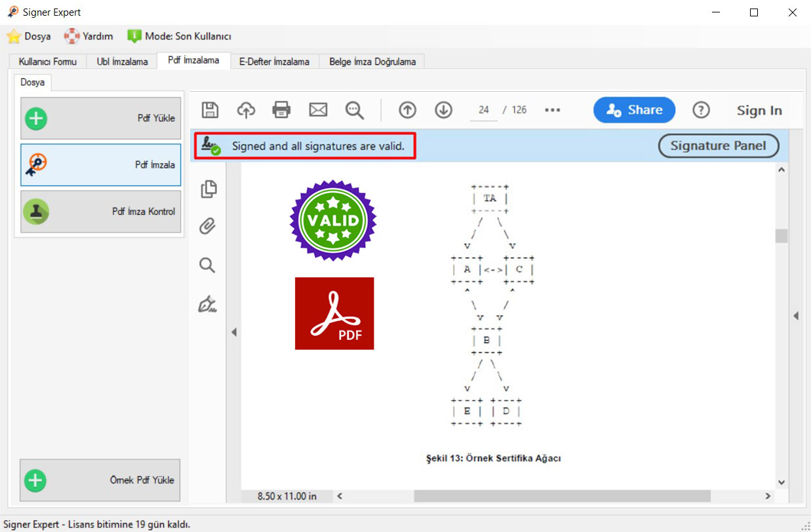Viewport: 811px width, 532px height.
Task: Click the cloud upload icon
Action: [x=246, y=110]
